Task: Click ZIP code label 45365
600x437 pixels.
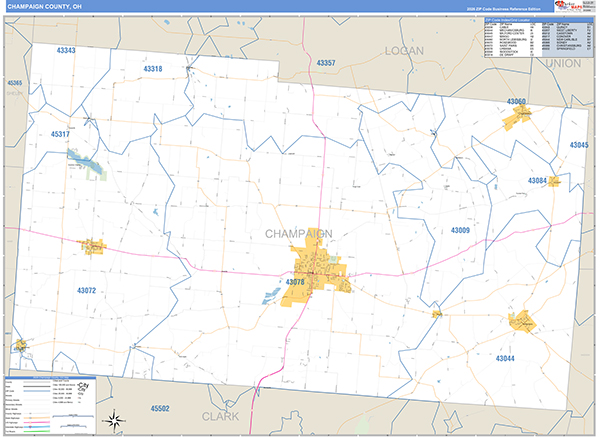Action: [x=15, y=83]
